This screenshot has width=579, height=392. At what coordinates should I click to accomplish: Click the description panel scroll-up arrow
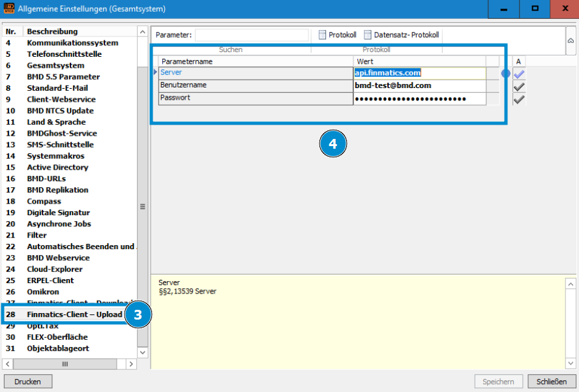(571, 284)
